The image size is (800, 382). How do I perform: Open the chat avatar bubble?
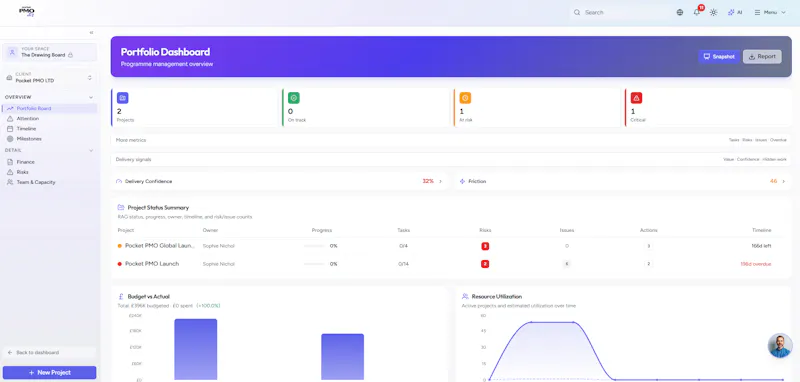tap(780, 346)
